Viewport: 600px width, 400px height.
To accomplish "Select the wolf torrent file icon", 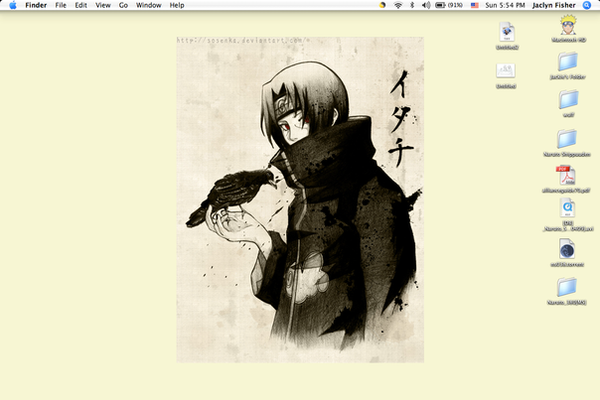I will click(x=567, y=249).
